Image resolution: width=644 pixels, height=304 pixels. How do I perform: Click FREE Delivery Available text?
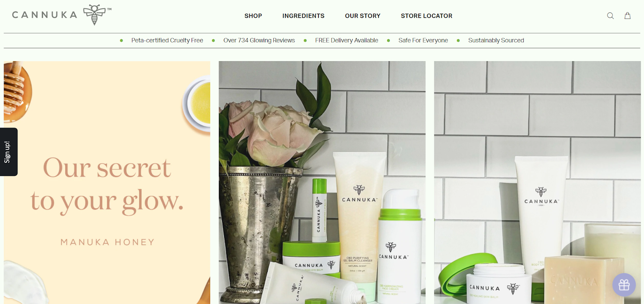[347, 40]
